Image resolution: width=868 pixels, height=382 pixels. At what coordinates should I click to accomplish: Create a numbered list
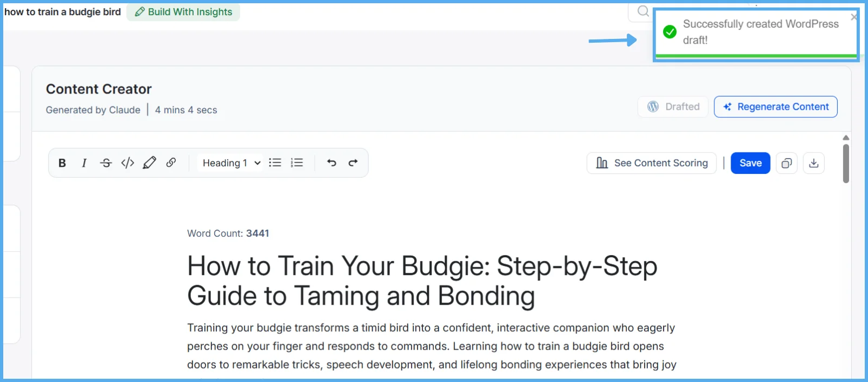297,163
